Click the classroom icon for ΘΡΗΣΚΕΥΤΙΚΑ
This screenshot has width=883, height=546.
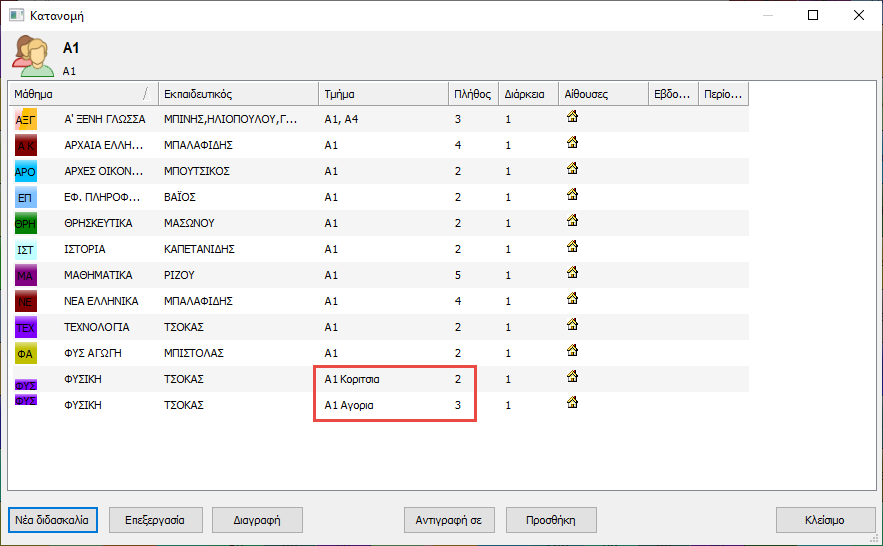(573, 220)
